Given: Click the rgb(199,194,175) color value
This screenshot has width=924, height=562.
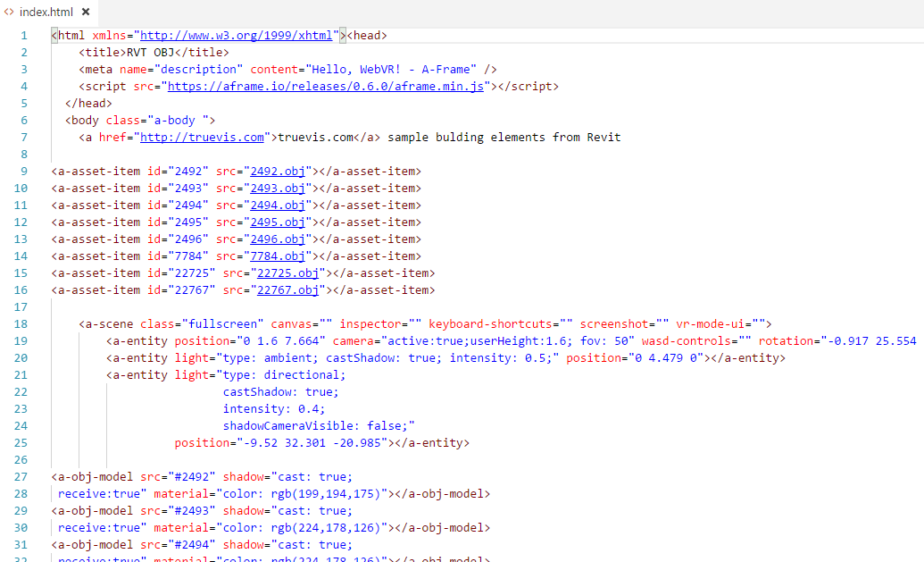Looking at the screenshot, I should (325, 493).
